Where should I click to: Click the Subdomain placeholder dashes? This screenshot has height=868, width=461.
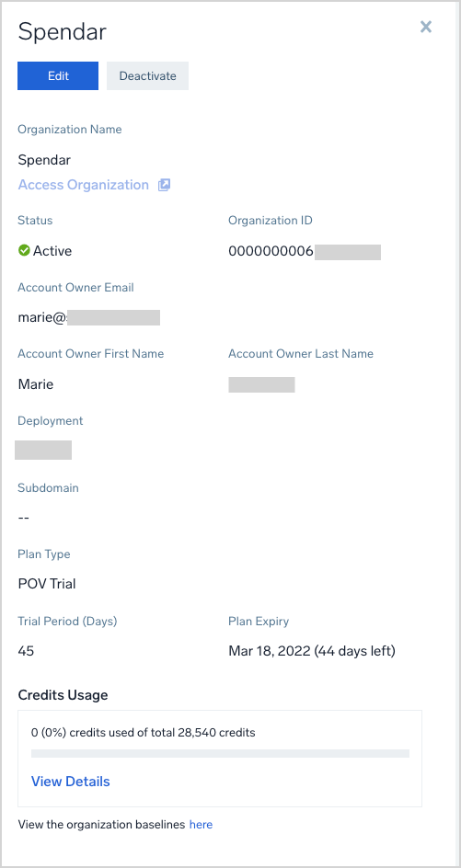click(x=23, y=518)
